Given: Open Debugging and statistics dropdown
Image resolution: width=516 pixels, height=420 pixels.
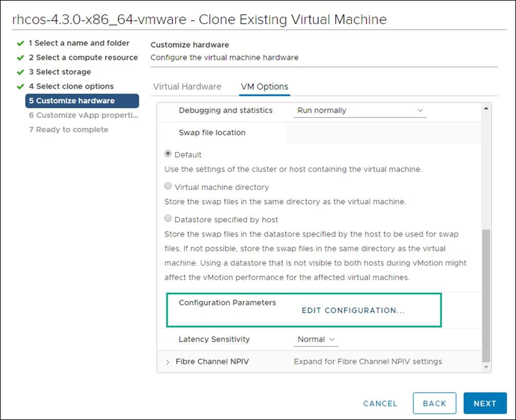Looking at the screenshot, I should pos(360,110).
